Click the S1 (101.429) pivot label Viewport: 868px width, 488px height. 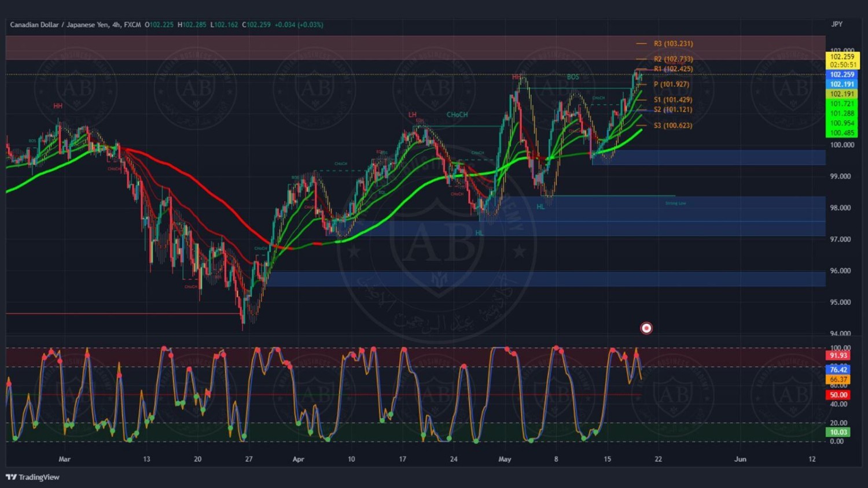pos(673,100)
